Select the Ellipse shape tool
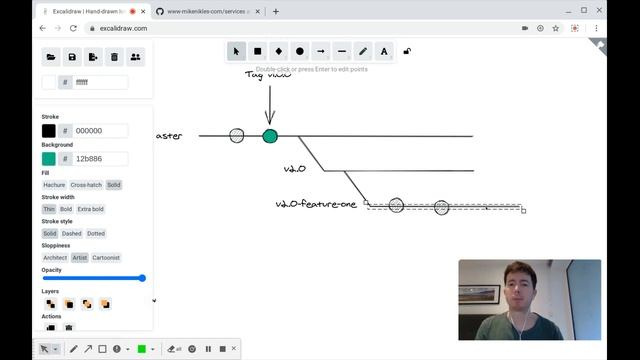The image size is (640, 360). click(300, 51)
